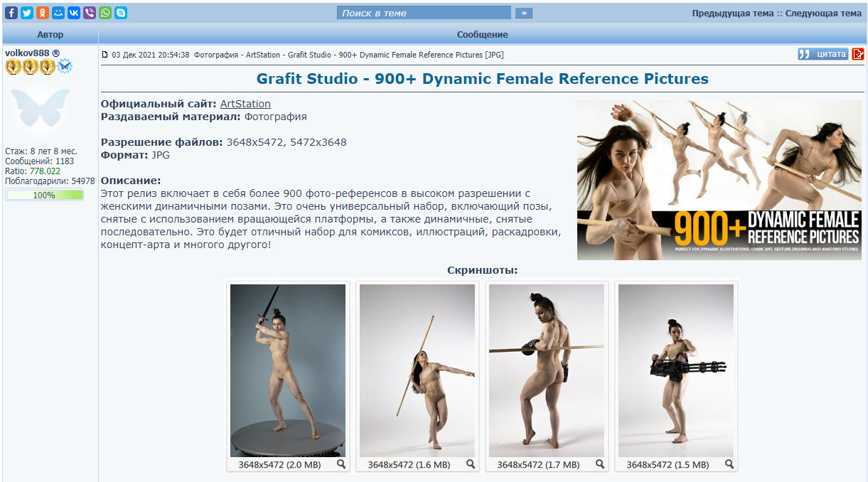Click the red report post icon

pyautogui.click(x=858, y=54)
